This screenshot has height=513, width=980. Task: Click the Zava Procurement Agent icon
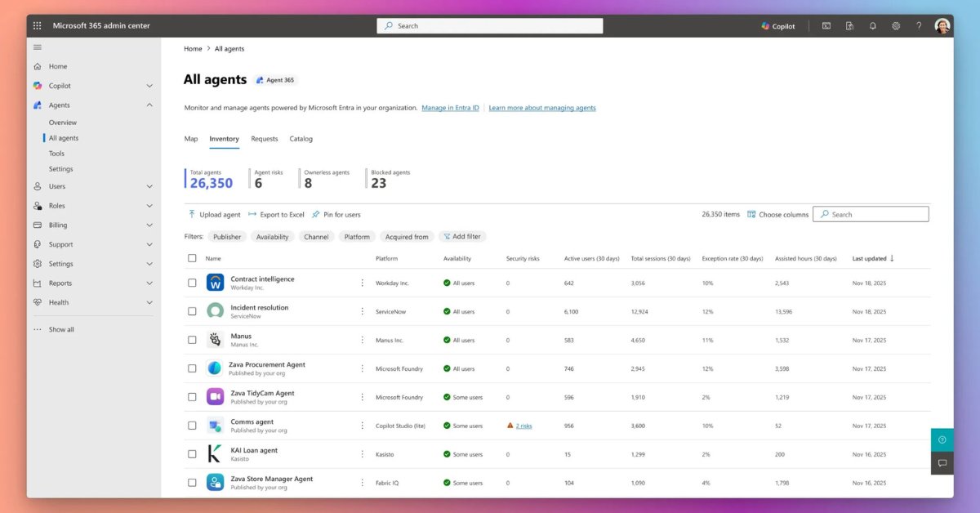[x=215, y=368]
